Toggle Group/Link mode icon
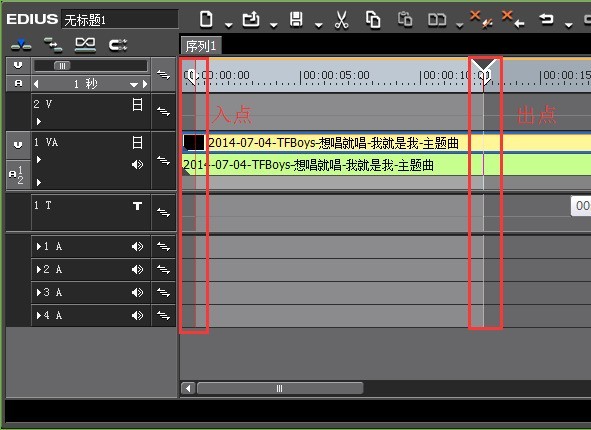Viewport: 591px width, 430px height. point(85,44)
